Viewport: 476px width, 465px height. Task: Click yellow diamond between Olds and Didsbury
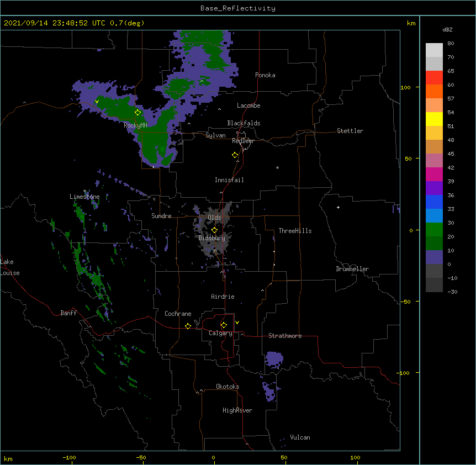(x=214, y=230)
